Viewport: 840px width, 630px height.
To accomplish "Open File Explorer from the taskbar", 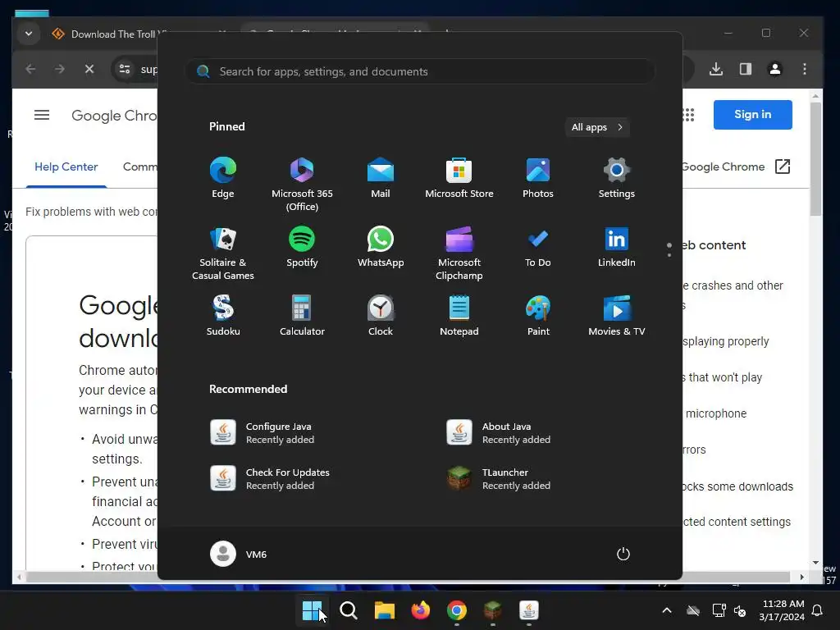I will pyautogui.click(x=384, y=610).
